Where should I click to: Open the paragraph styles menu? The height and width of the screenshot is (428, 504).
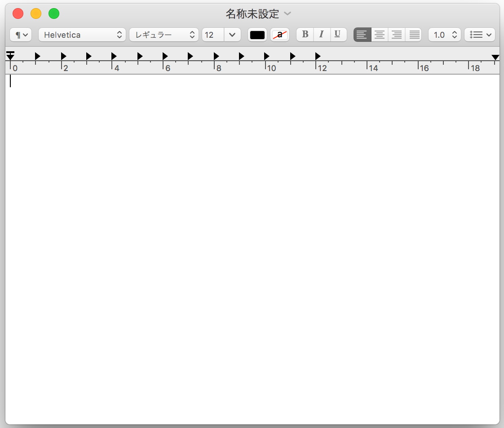21,35
